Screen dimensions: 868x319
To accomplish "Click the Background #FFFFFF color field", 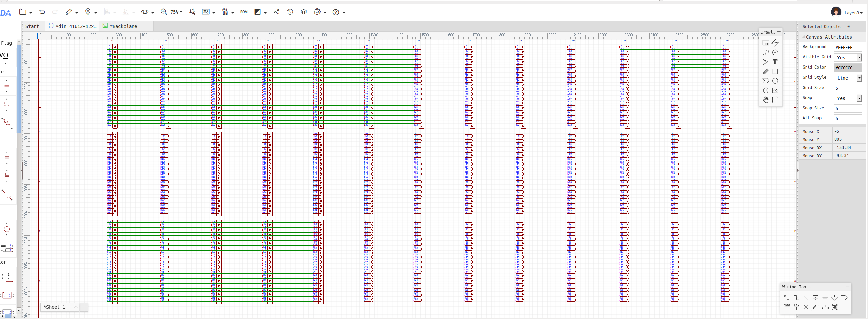I will pyautogui.click(x=848, y=47).
